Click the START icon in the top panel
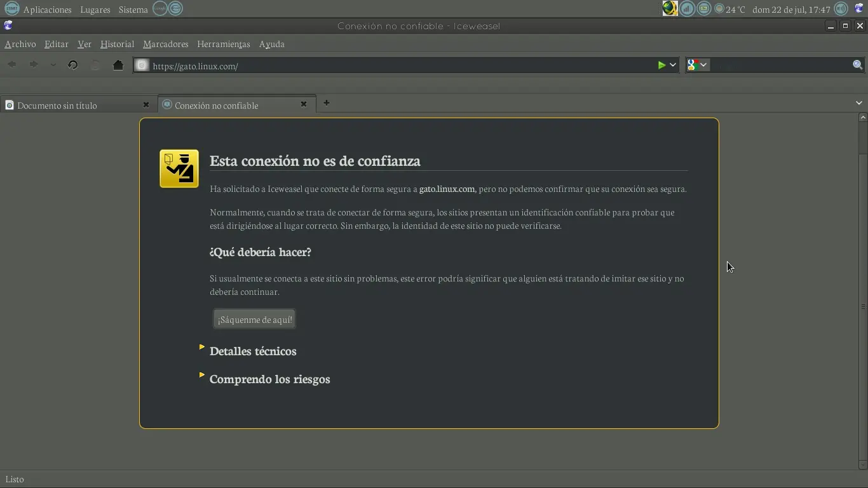Viewport: 868px width, 488px height. [x=11, y=8]
